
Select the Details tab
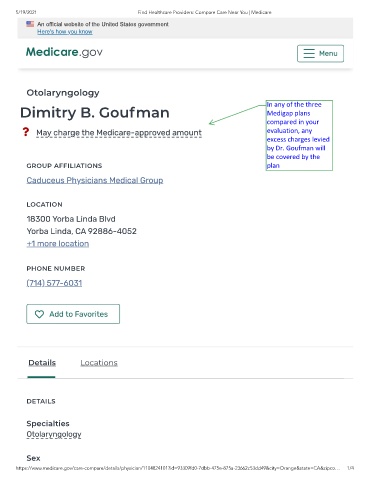(42, 363)
